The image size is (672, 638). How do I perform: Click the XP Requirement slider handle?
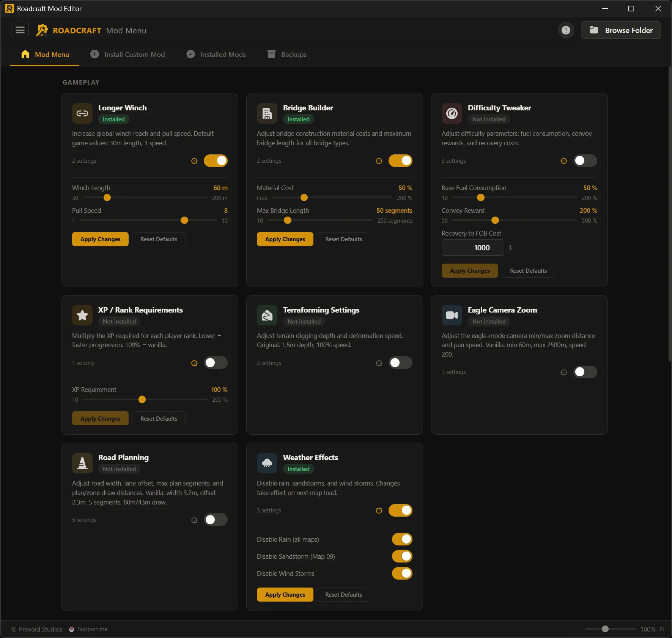coord(142,399)
